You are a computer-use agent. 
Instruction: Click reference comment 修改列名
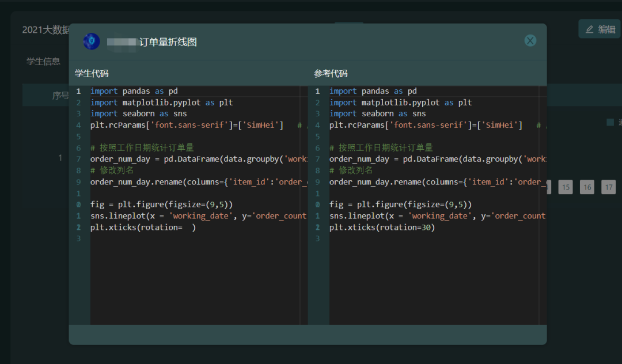pos(351,170)
